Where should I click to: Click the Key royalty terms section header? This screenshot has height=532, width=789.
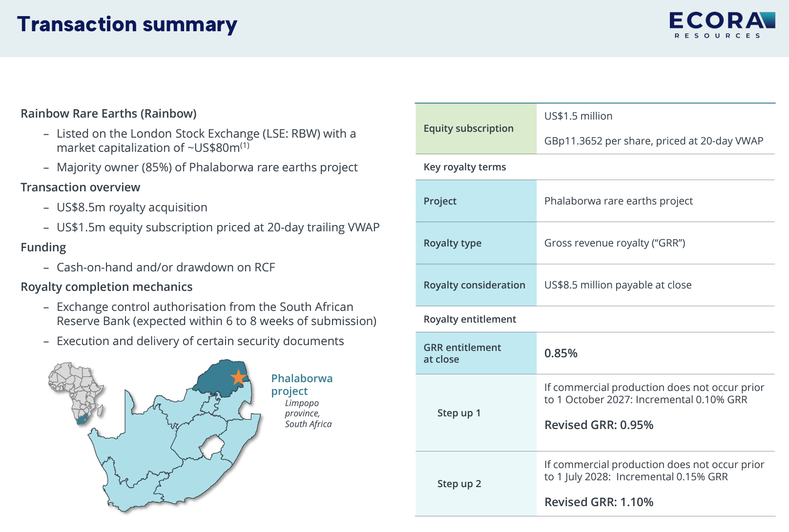464,167
